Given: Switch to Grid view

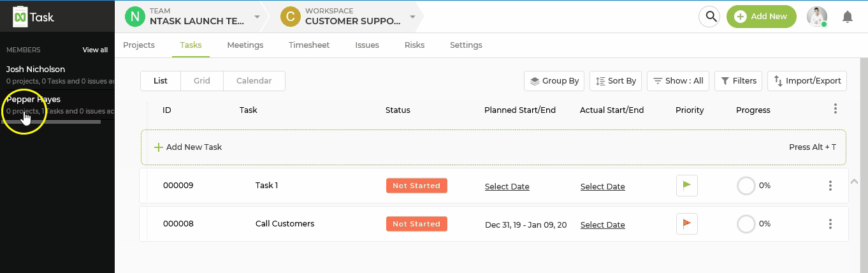Looking at the screenshot, I should pos(202,81).
